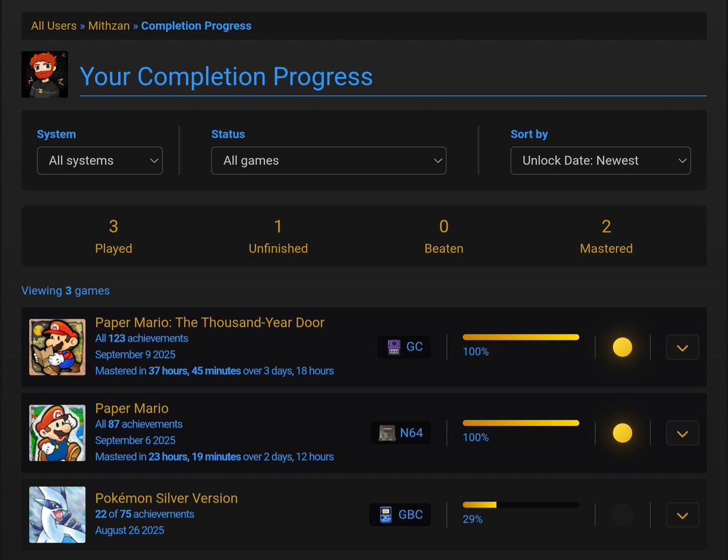The width and height of the screenshot is (728, 560).
Task: Click the Pokémon Silver 29% progress bar
Action: (521, 504)
